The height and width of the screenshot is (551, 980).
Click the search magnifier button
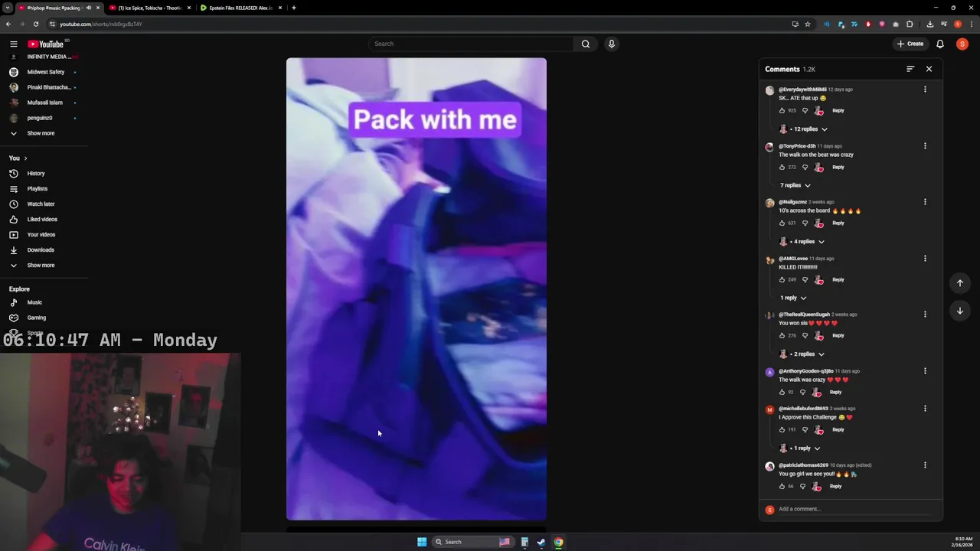click(x=586, y=44)
